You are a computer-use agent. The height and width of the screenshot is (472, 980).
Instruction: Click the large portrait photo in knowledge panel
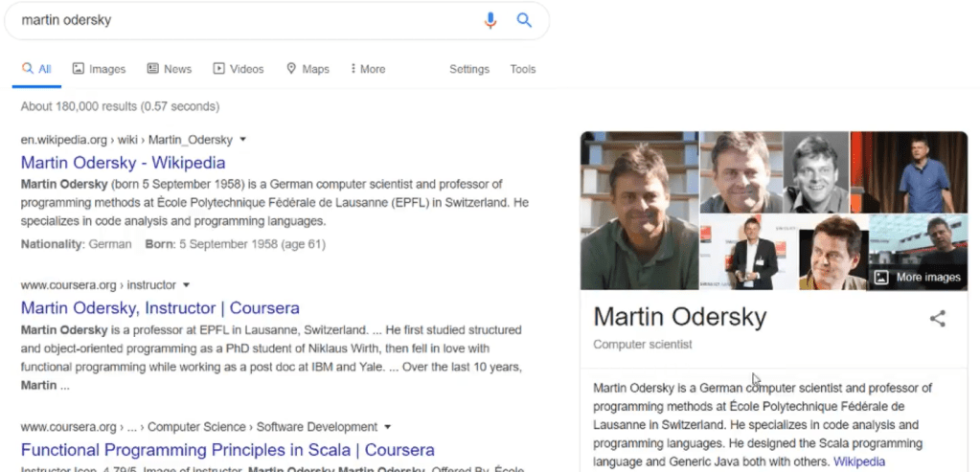[x=639, y=211]
